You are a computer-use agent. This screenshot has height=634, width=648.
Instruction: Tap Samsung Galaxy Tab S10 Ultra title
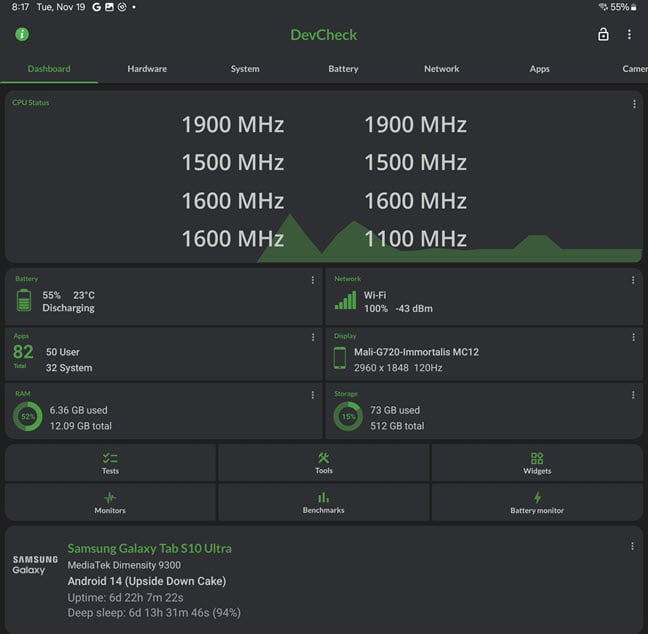150,548
